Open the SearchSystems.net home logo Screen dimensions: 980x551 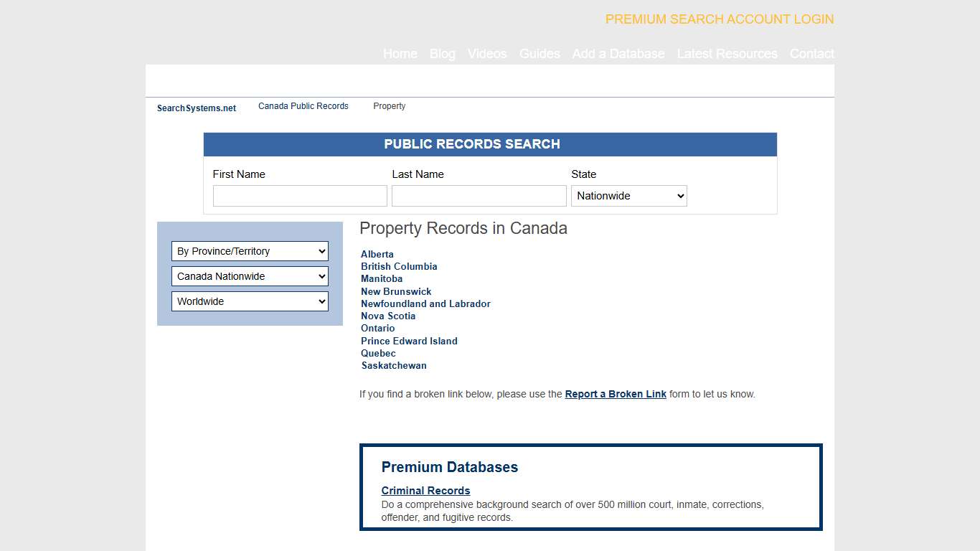[x=196, y=108]
